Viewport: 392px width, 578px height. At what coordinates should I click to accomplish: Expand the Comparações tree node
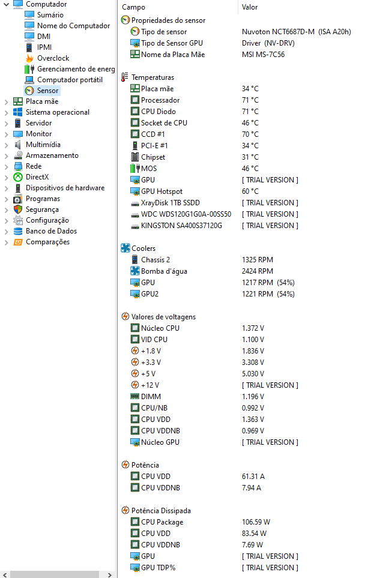pyautogui.click(x=6, y=242)
